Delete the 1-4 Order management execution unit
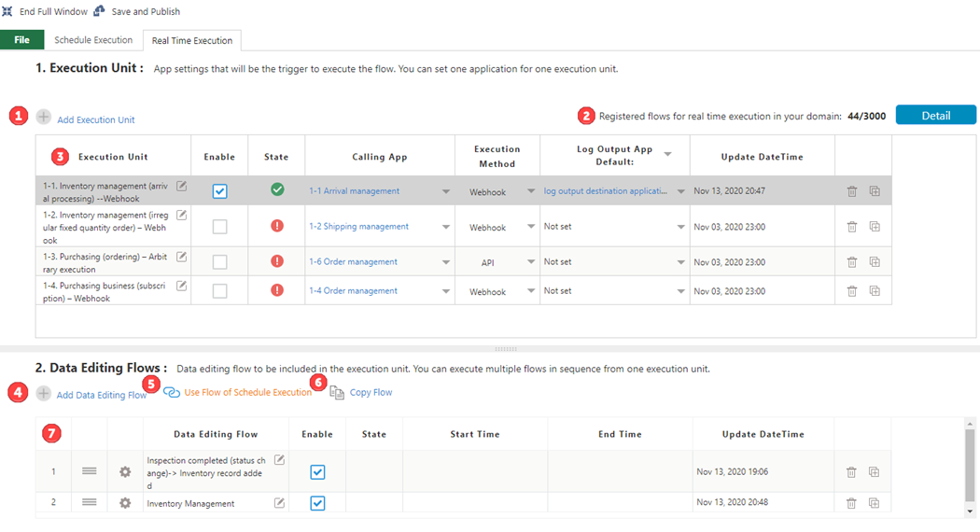The height and width of the screenshot is (532, 980). tap(852, 290)
